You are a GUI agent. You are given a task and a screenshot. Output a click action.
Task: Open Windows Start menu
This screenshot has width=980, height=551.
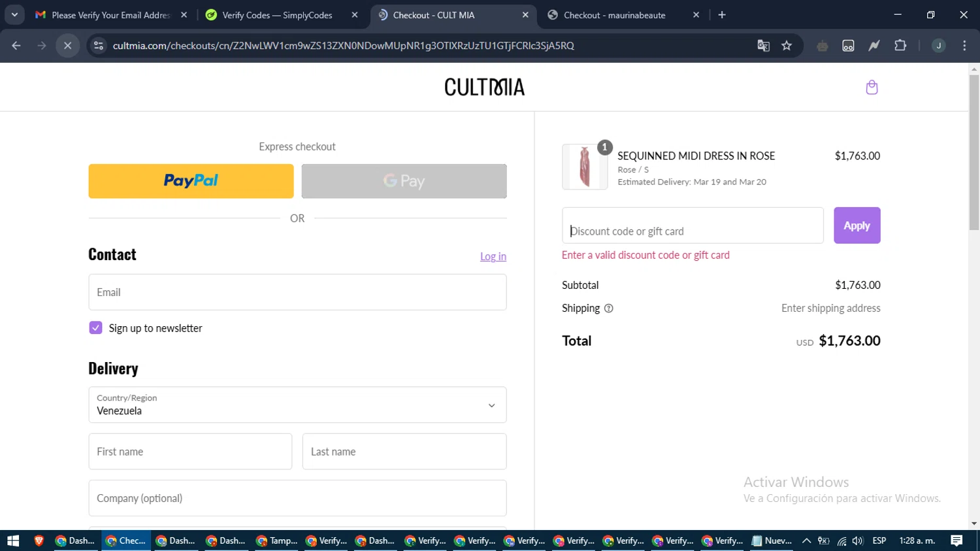click(13, 541)
